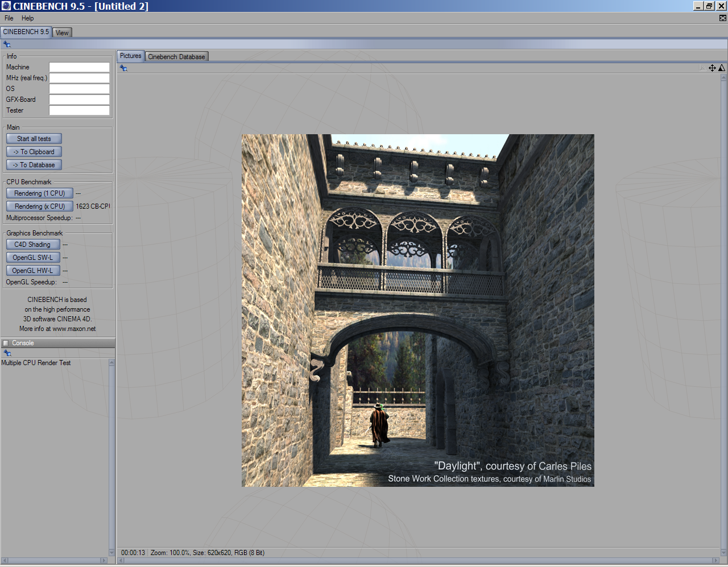Click the OpenGL Speedup label

[x=31, y=282]
